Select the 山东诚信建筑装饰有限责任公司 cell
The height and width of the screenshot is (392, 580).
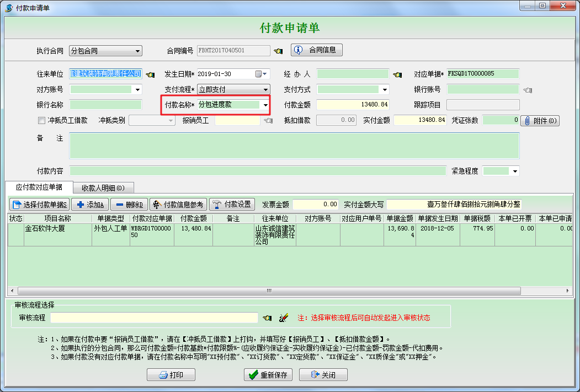point(275,234)
